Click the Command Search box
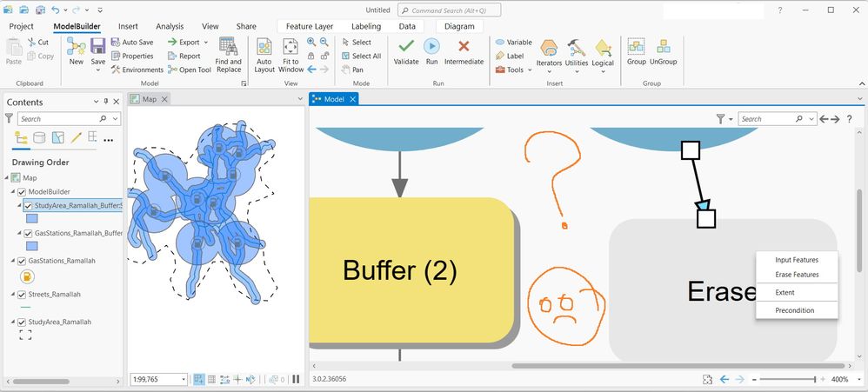This screenshot has height=392, width=868. [x=449, y=10]
